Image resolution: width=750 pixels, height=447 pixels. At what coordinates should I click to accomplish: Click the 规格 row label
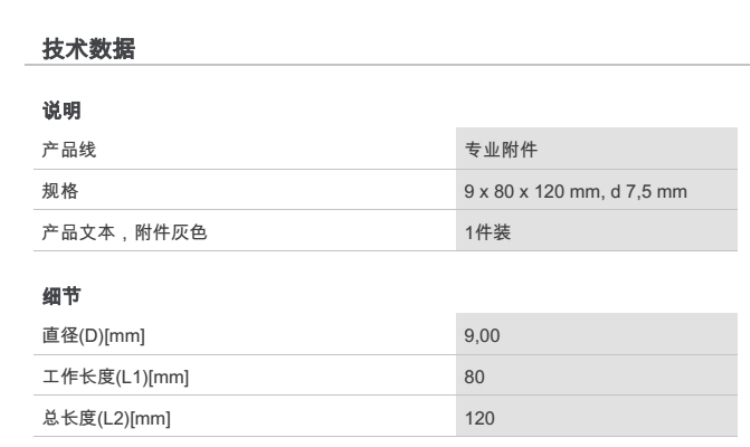coord(57,191)
